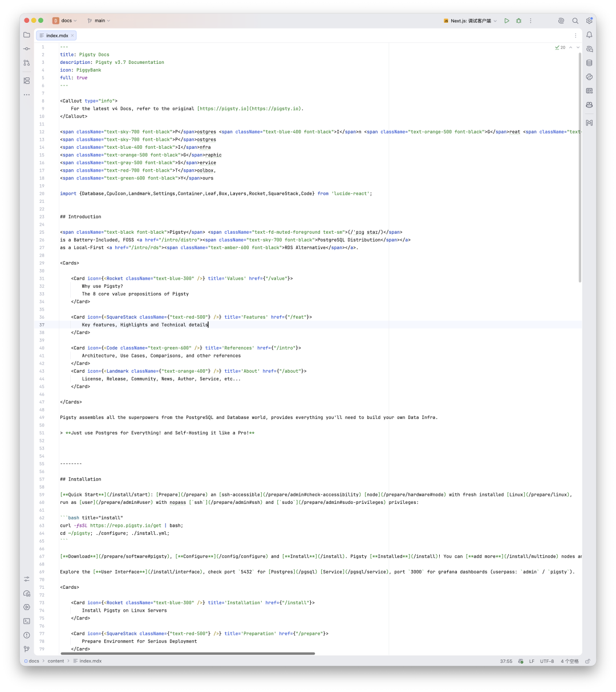The height and width of the screenshot is (692, 616).
Task: Close the index.mdx tab
Action: pyautogui.click(x=72, y=35)
